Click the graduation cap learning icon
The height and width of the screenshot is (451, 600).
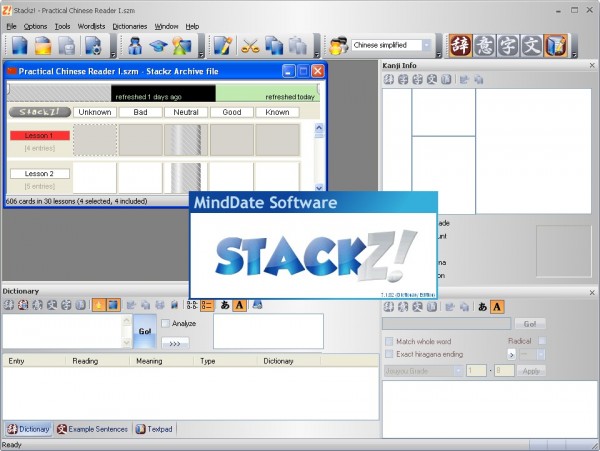pos(158,46)
